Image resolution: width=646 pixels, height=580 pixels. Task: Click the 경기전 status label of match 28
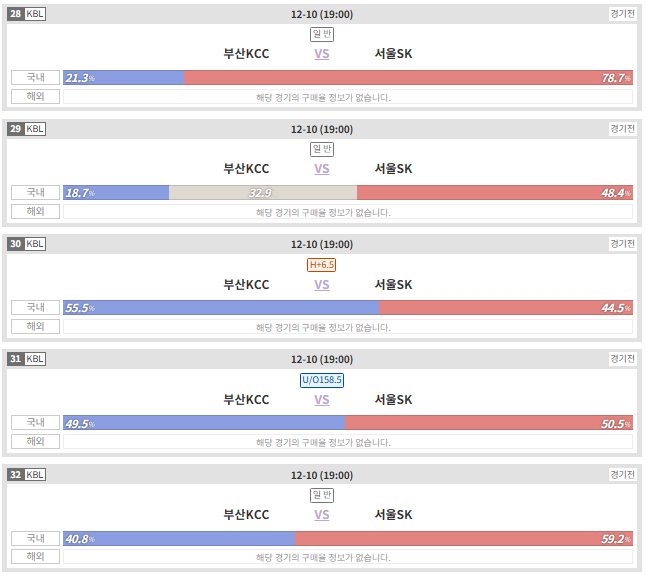coord(623,14)
